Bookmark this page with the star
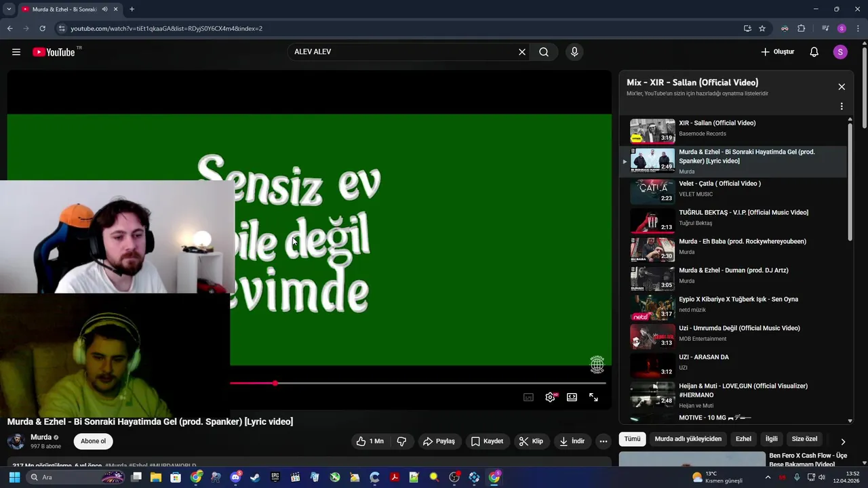The height and width of the screenshot is (488, 868). tap(762, 28)
